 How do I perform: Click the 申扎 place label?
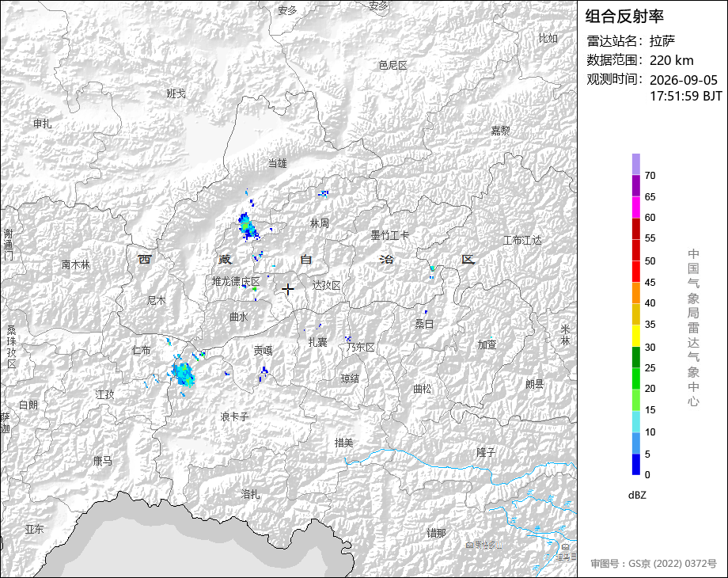(42, 124)
